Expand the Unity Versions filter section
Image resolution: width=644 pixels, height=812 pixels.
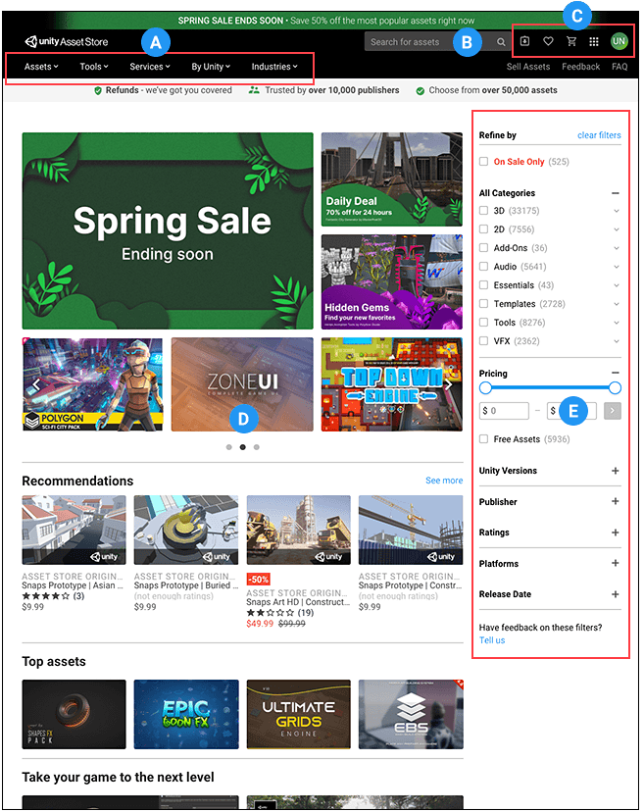point(616,471)
